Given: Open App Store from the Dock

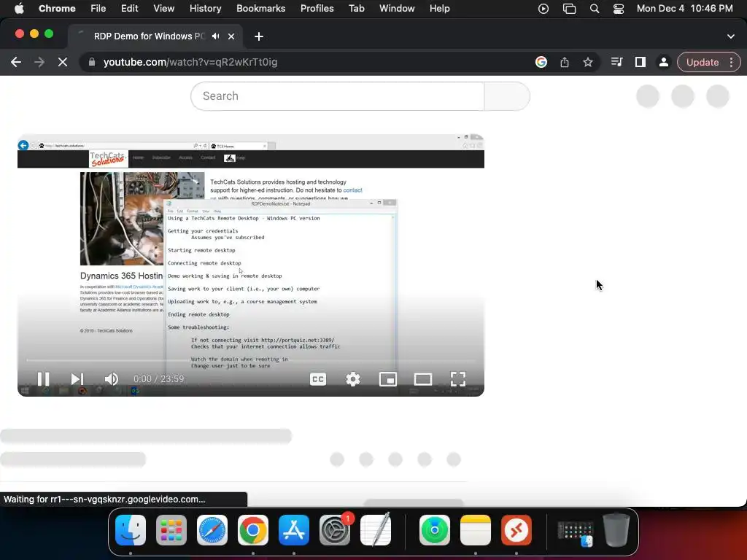Looking at the screenshot, I should [x=293, y=530].
